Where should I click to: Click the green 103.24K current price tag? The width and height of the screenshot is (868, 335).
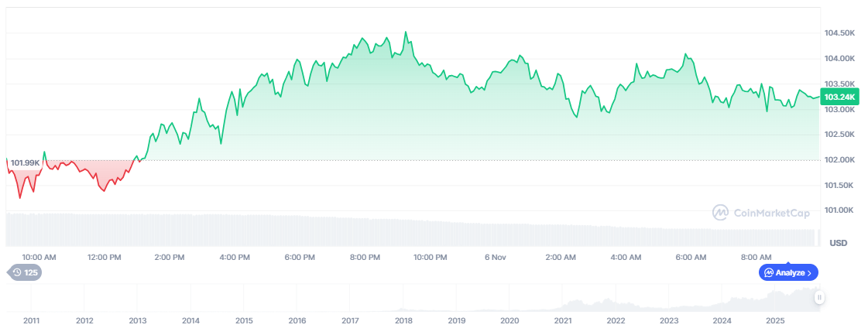pos(839,97)
